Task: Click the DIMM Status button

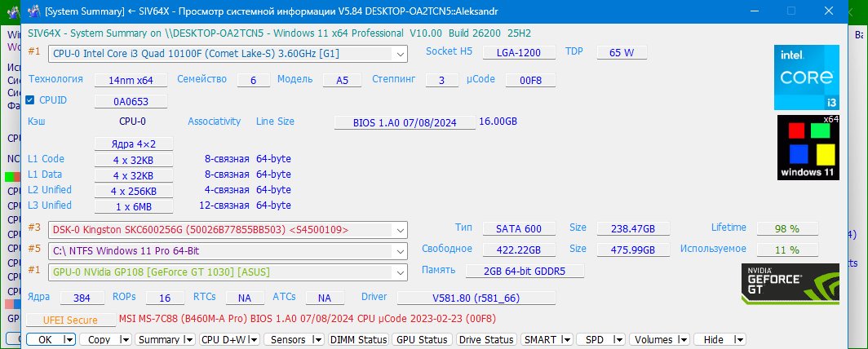Action: click(x=358, y=339)
